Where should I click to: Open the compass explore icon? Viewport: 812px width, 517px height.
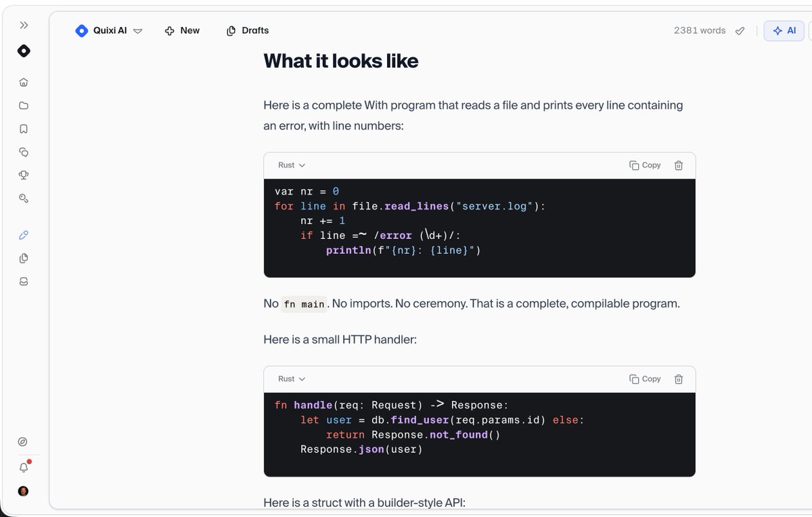tap(23, 442)
